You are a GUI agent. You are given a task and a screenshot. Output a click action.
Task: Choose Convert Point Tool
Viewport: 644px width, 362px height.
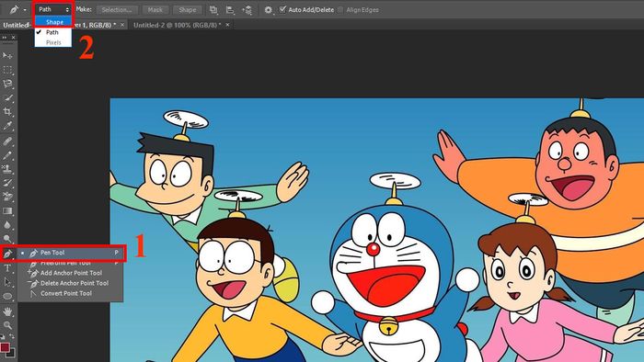click(71, 293)
